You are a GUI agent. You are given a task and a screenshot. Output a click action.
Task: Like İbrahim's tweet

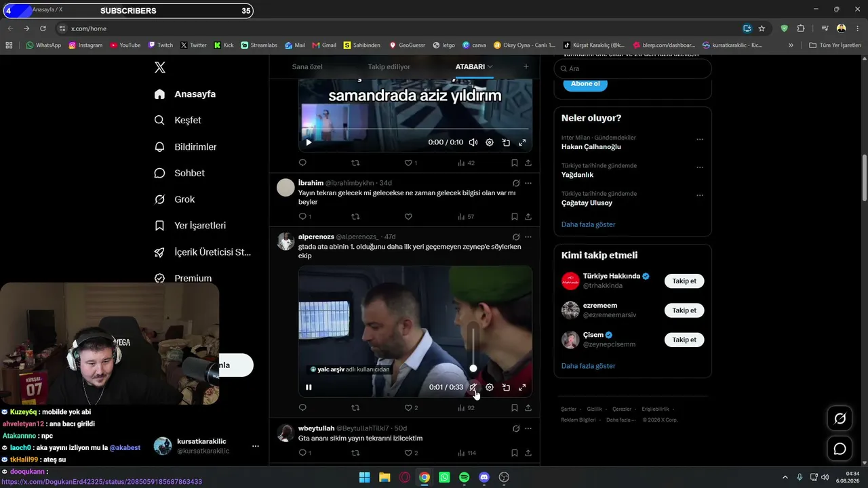408,217
